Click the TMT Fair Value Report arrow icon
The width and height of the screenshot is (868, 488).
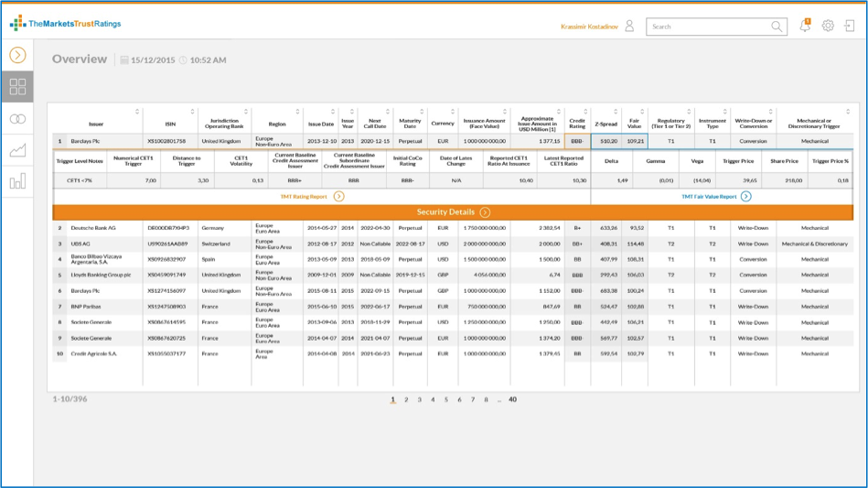(746, 196)
